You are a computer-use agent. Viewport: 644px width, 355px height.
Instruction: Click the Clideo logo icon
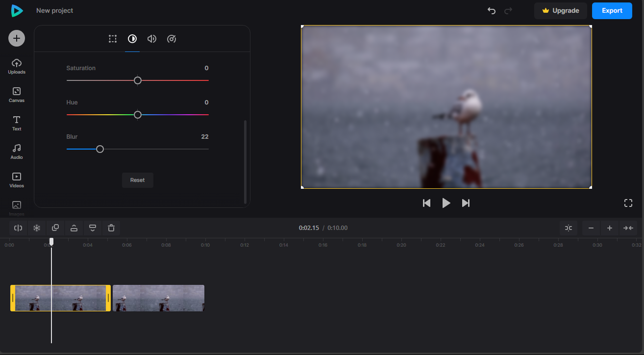17,11
